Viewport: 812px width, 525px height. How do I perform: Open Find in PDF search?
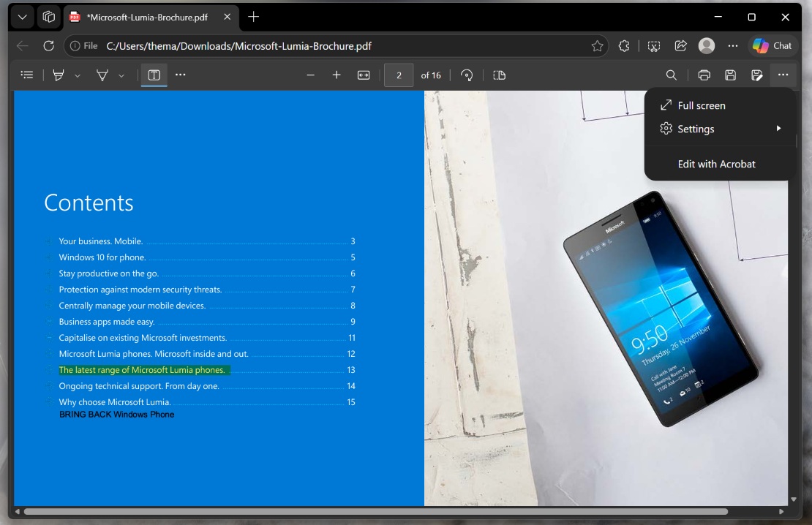pos(671,75)
